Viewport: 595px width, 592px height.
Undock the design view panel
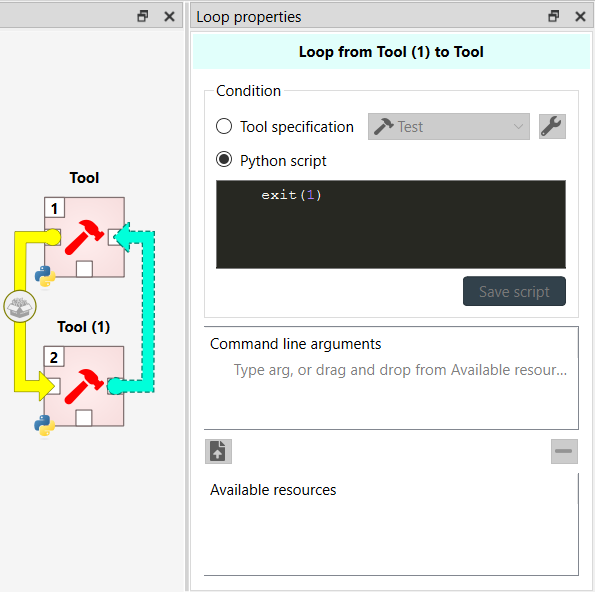143,16
